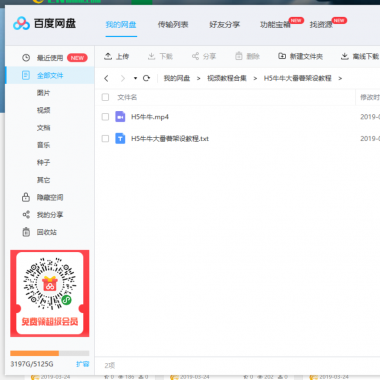Screen dimensions: 380x380
Task: Click the 我的分享 share icon in sidebar
Action: click(26, 215)
